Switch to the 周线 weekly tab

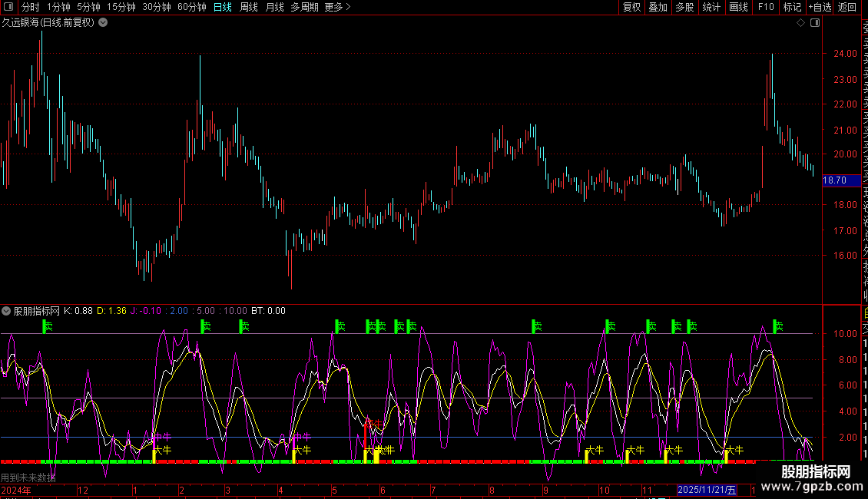tap(249, 7)
